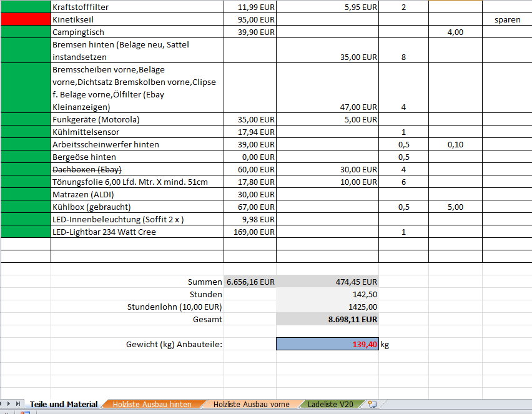532x414 pixels.
Task: Open the Holzliste Ausbau vorne sheet
Action: coord(251,405)
